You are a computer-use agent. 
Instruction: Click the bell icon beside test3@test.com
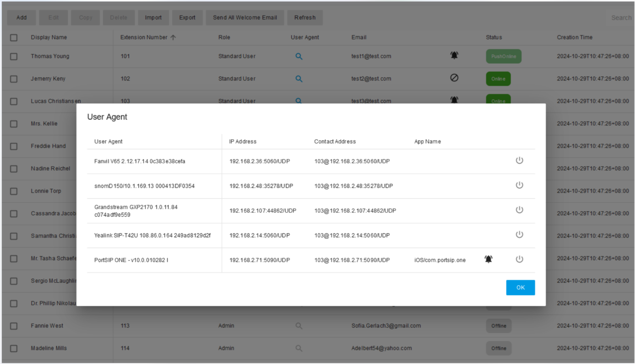[x=454, y=100]
